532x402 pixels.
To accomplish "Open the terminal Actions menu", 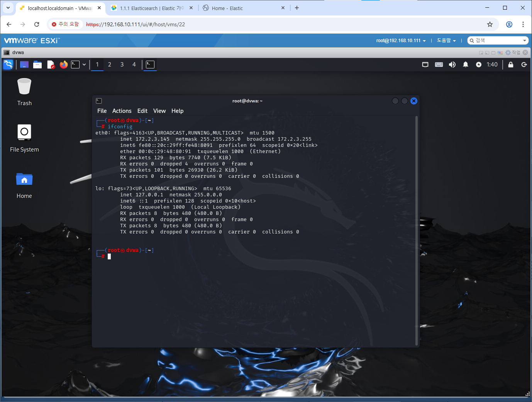I will tap(122, 111).
